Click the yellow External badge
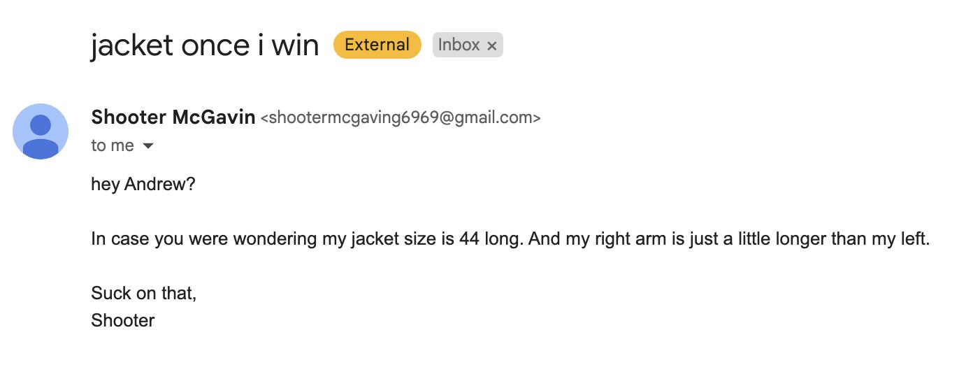 pyautogui.click(x=377, y=45)
